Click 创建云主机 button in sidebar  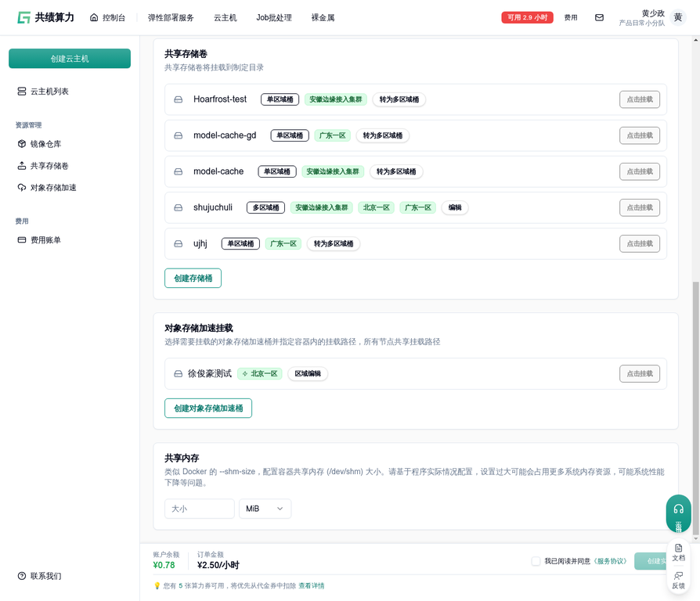click(70, 59)
